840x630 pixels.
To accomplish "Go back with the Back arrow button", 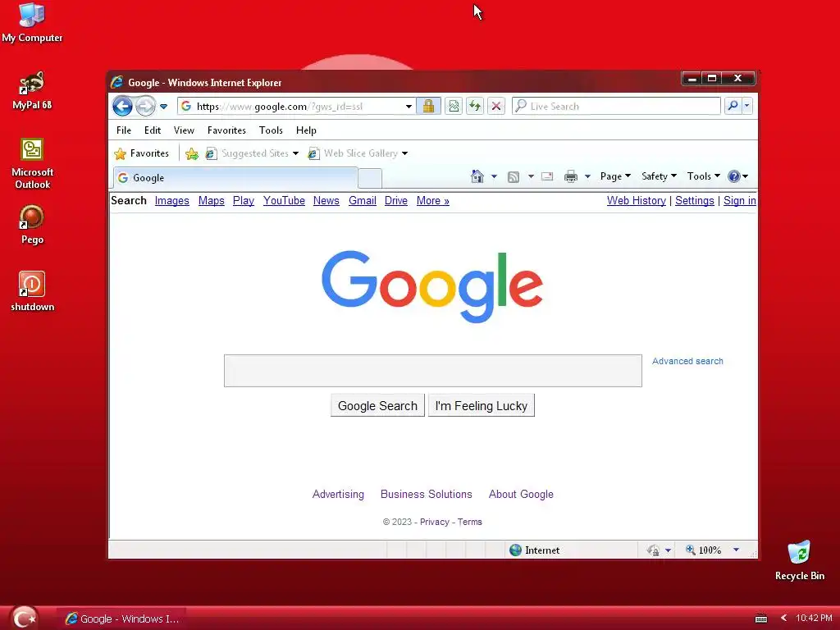I will (x=122, y=106).
